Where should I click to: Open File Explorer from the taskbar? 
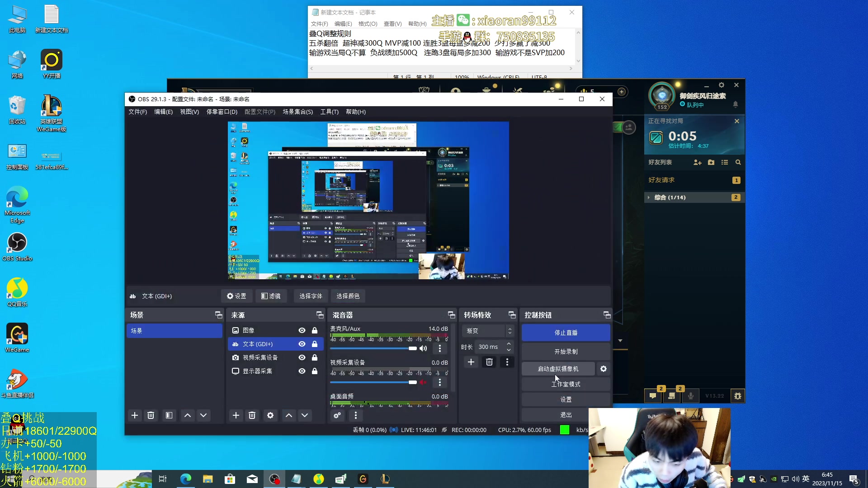pyautogui.click(x=208, y=479)
